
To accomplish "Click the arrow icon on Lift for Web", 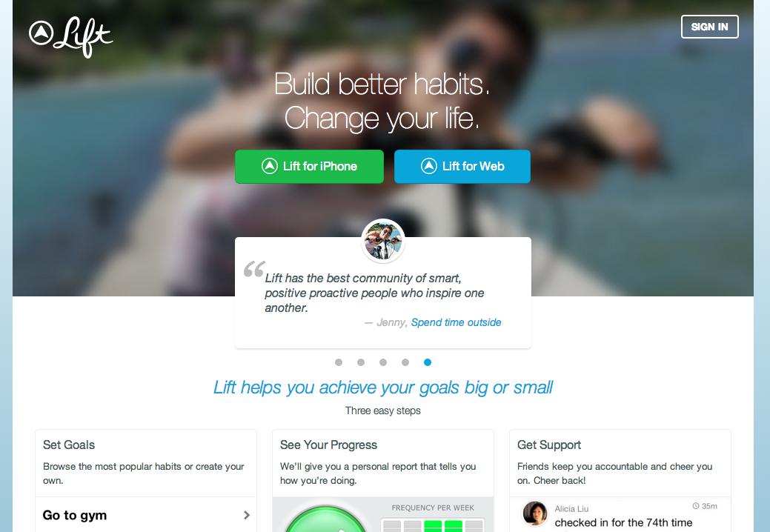I will 428,167.
